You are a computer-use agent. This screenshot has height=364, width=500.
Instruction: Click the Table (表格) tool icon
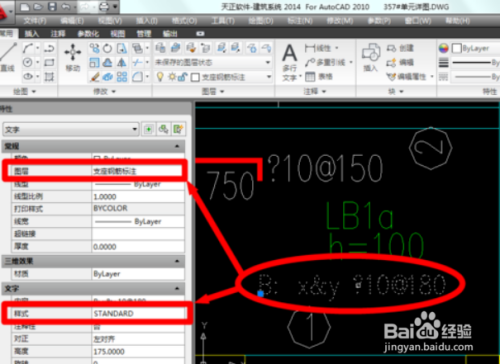pyautogui.click(x=310, y=77)
